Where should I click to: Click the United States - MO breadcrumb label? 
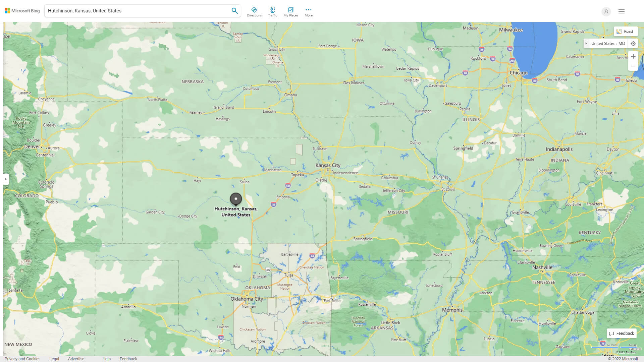point(608,44)
